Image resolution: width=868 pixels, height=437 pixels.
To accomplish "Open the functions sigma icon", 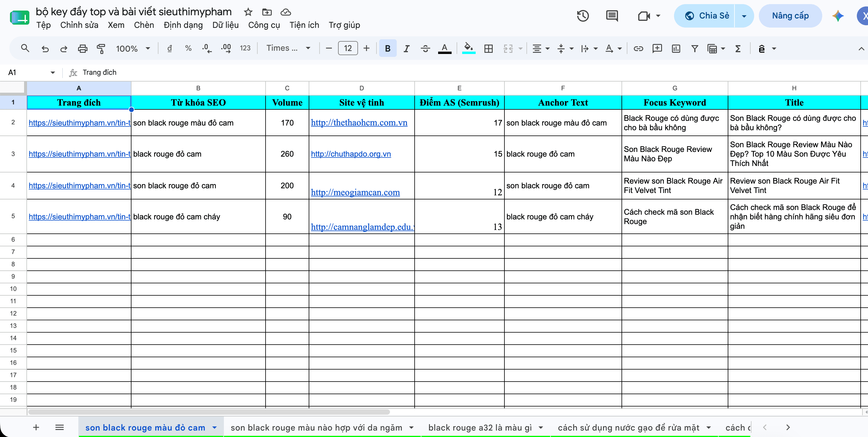I will [738, 48].
